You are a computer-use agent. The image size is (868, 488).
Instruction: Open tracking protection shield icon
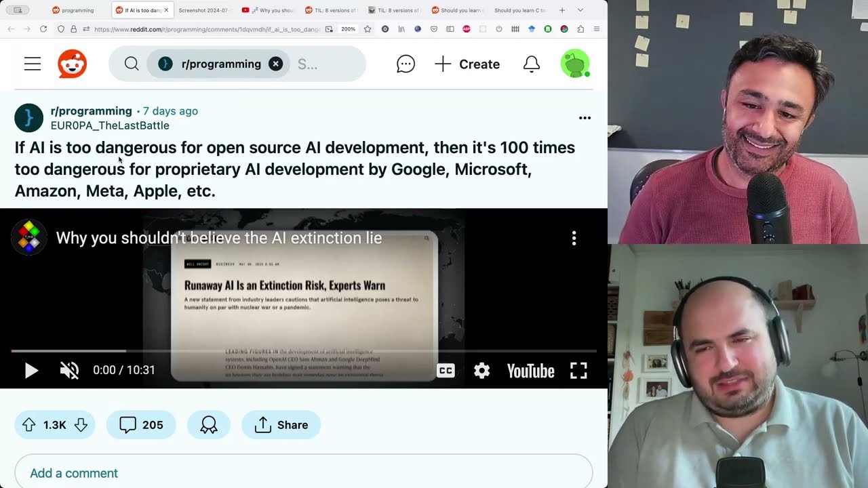point(61,29)
